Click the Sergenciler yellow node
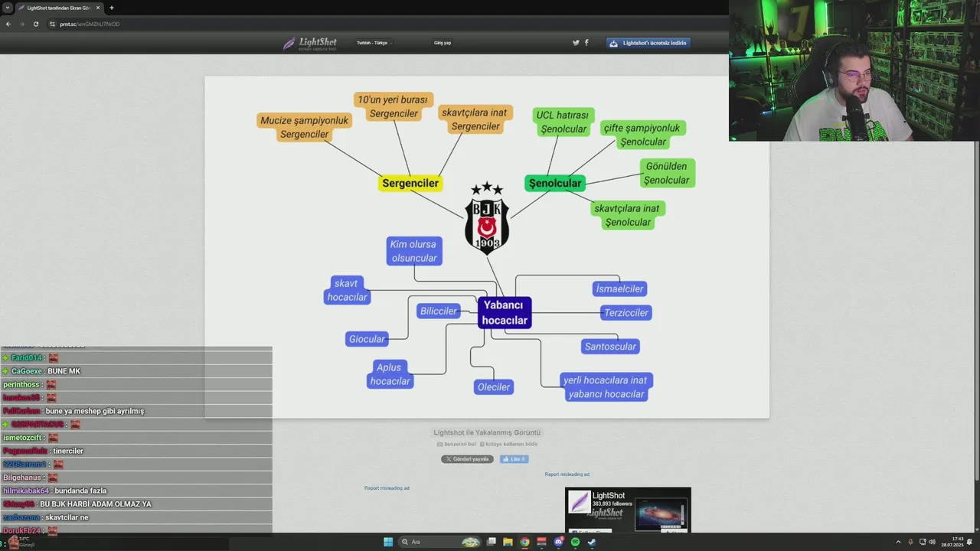The image size is (980, 551). coord(410,183)
